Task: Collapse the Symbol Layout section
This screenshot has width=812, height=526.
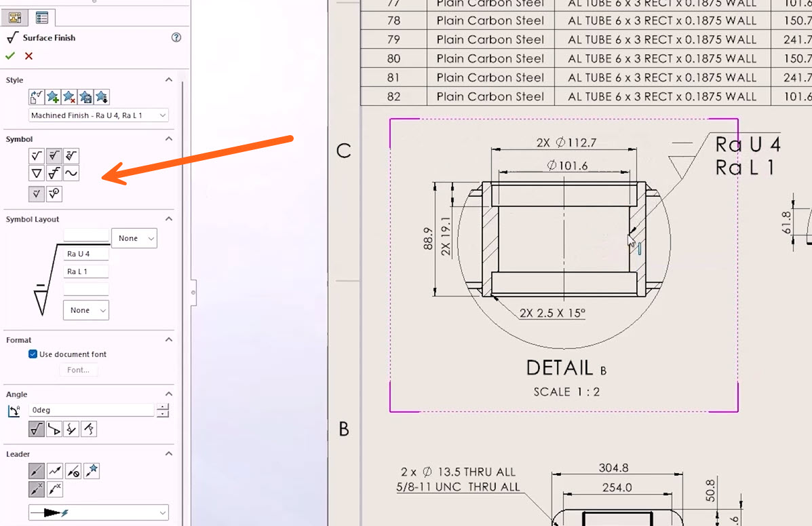Action: [x=169, y=219]
